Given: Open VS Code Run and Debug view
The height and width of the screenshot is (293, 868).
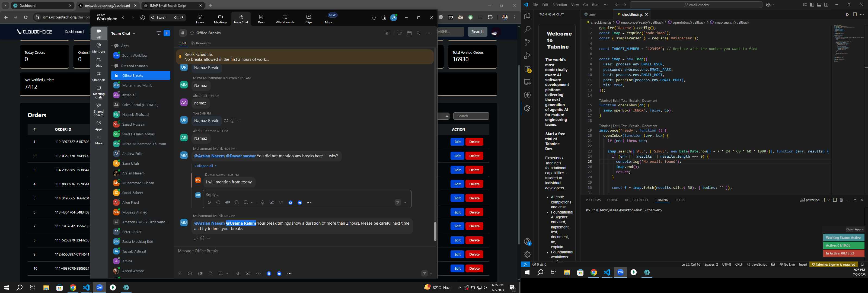Looking at the screenshot, I should [x=527, y=56].
